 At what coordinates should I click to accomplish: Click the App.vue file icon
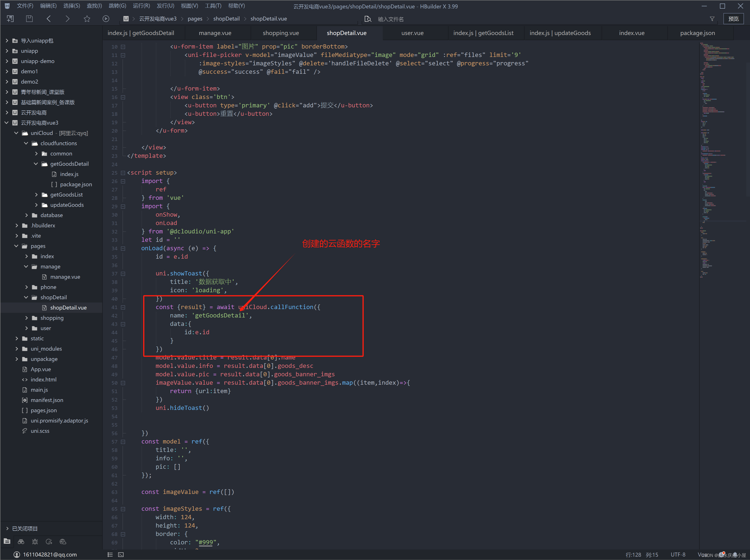[25, 369]
